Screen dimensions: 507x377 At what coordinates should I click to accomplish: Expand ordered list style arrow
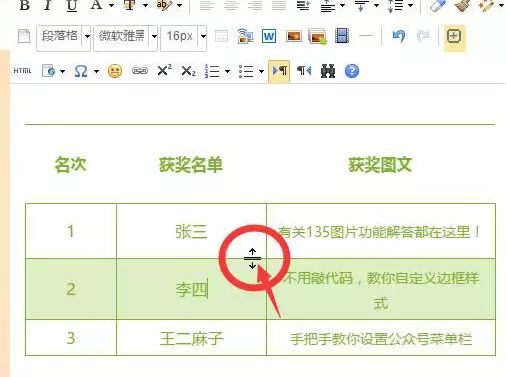[227, 71]
